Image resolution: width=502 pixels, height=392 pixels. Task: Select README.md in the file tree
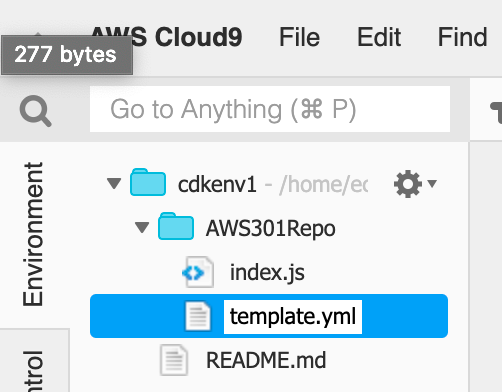[x=266, y=360]
